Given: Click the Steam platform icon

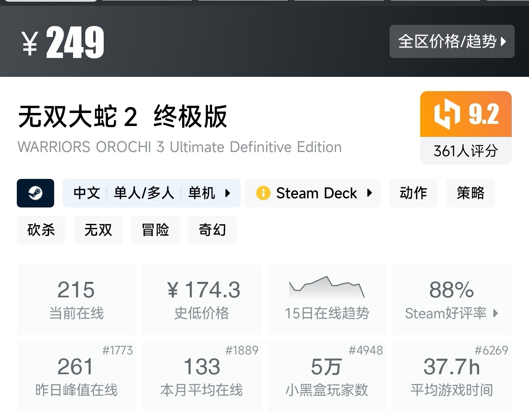Looking at the screenshot, I should click(35, 193).
